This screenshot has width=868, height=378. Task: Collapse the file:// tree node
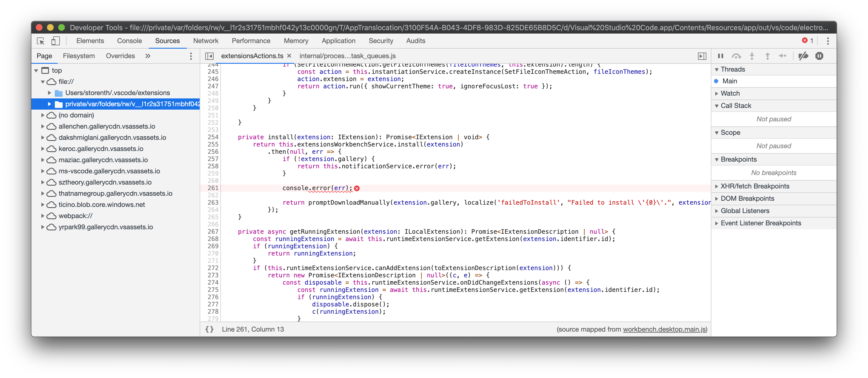coord(43,82)
